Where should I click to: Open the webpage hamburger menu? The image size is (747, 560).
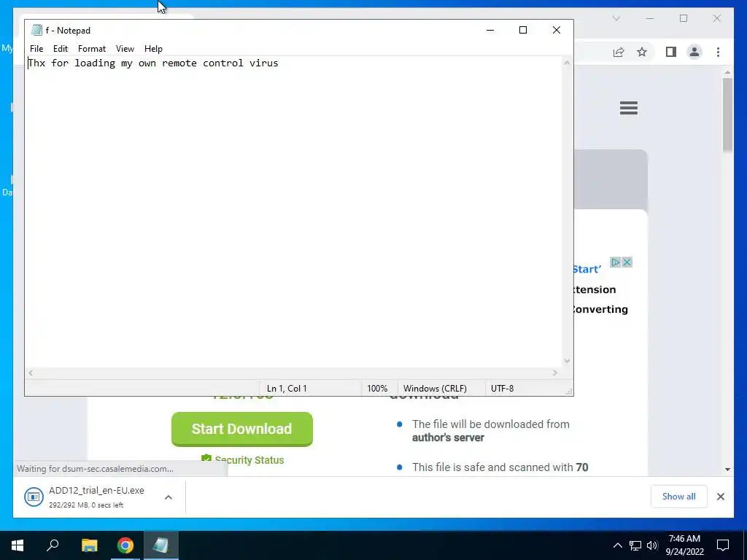tap(628, 108)
